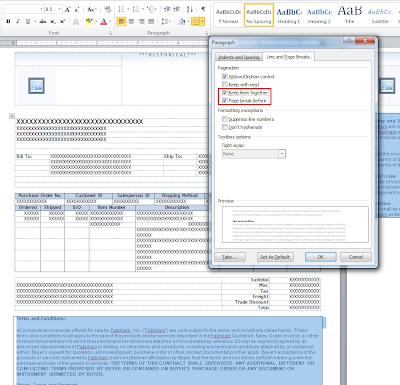Image resolution: width=400 pixels, height=385 pixels.
Task: Open the Font dialog launcher
Action: [x=110, y=33]
